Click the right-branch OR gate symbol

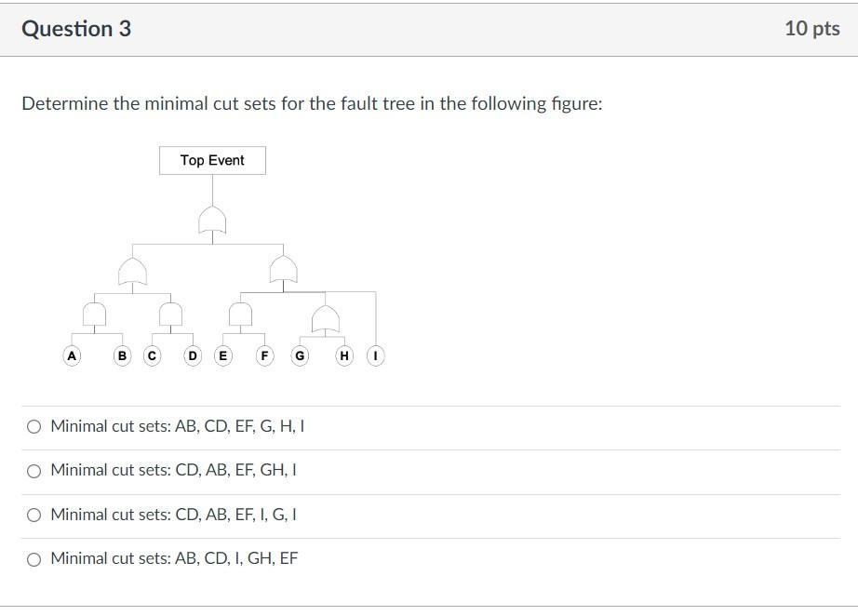point(282,271)
